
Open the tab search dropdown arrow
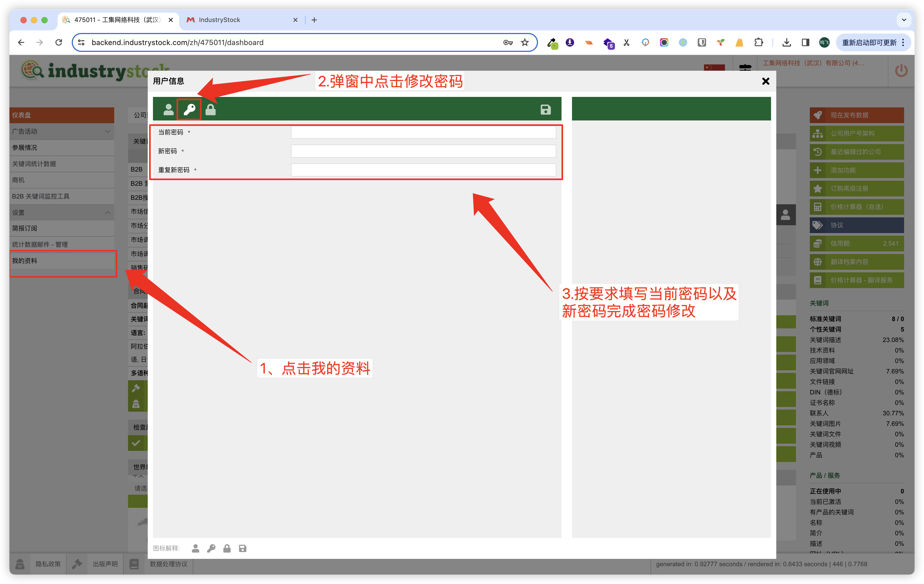click(x=904, y=20)
